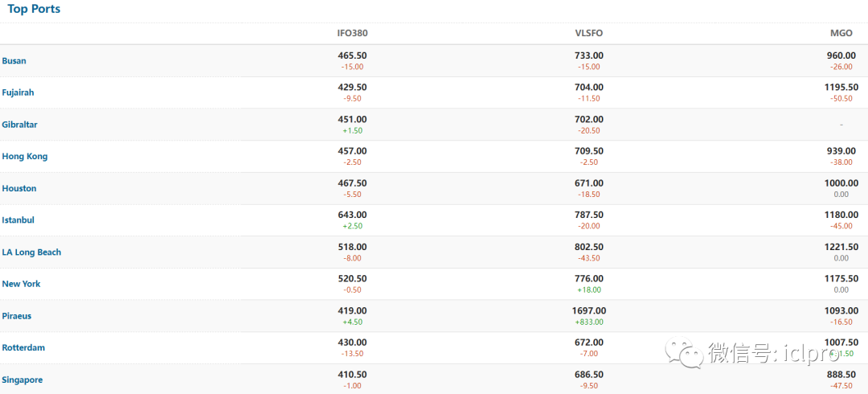Select Busan IFO380 price 465.50
The height and width of the screenshot is (394, 868).
point(352,55)
